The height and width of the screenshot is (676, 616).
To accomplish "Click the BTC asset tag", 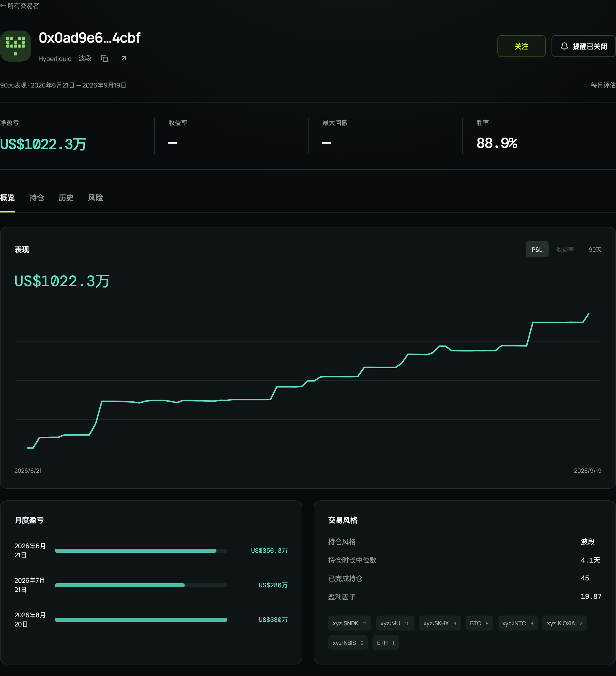I will pos(479,623).
